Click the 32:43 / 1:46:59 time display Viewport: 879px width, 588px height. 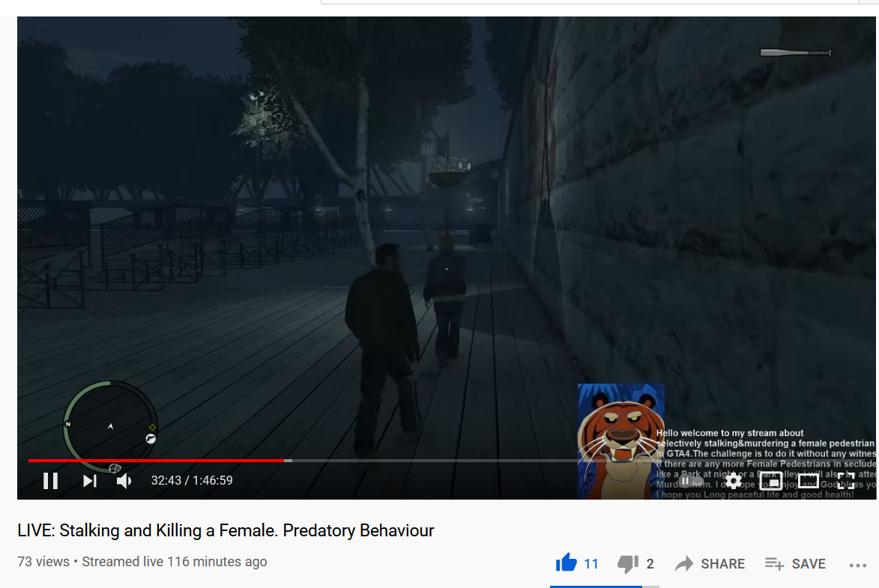tap(192, 480)
